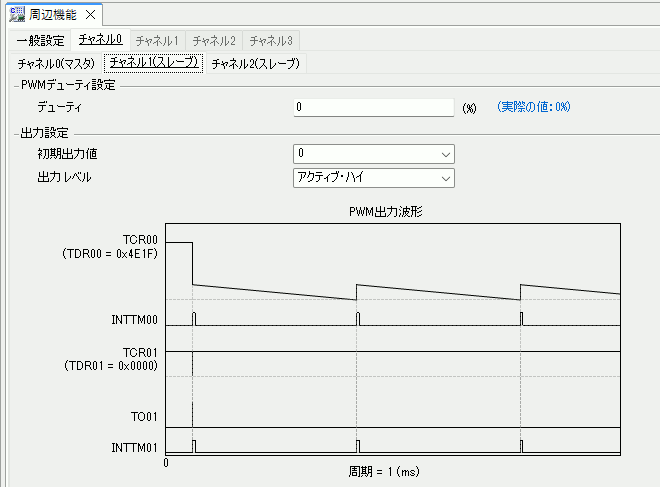The width and height of the screenshot is (660, 487).
Task: Open the 出力レベル dropdown showing アクティブ・ハイ
Action: tap(374, 178)
